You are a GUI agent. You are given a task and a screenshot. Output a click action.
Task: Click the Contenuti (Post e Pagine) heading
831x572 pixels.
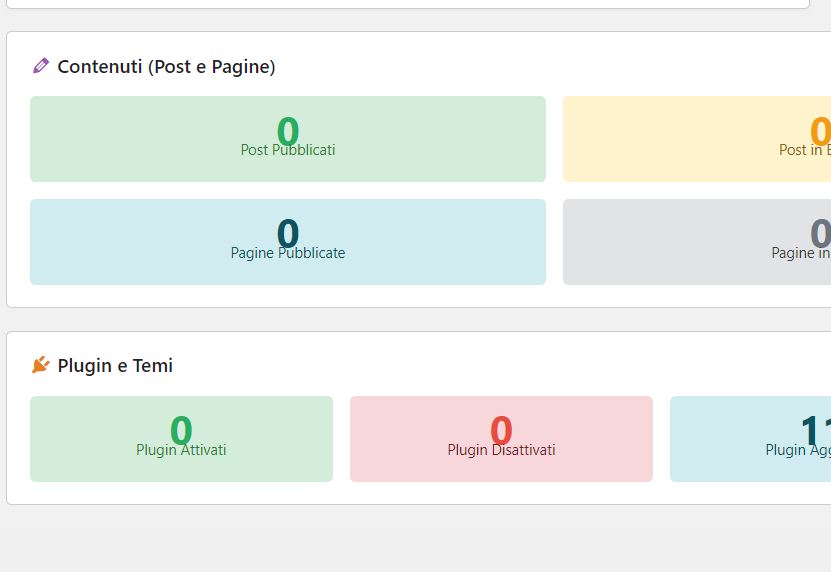click(166, 67)
